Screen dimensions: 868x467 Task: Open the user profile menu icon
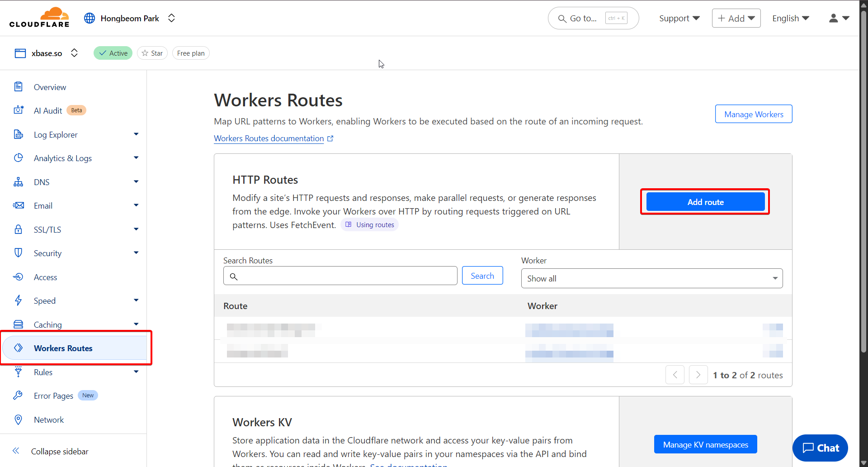(x=839, y=18)
